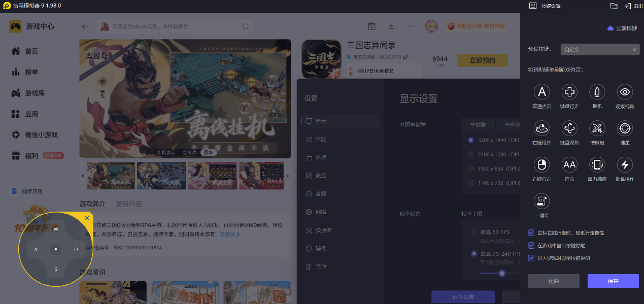
Task: Select 最高 60 FPS radio
Action: click(474, 232)
